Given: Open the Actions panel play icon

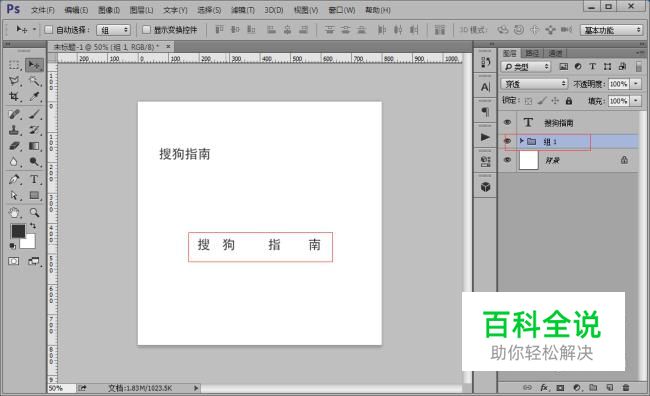Looking at the screenshot, I should tap(485, 137).
